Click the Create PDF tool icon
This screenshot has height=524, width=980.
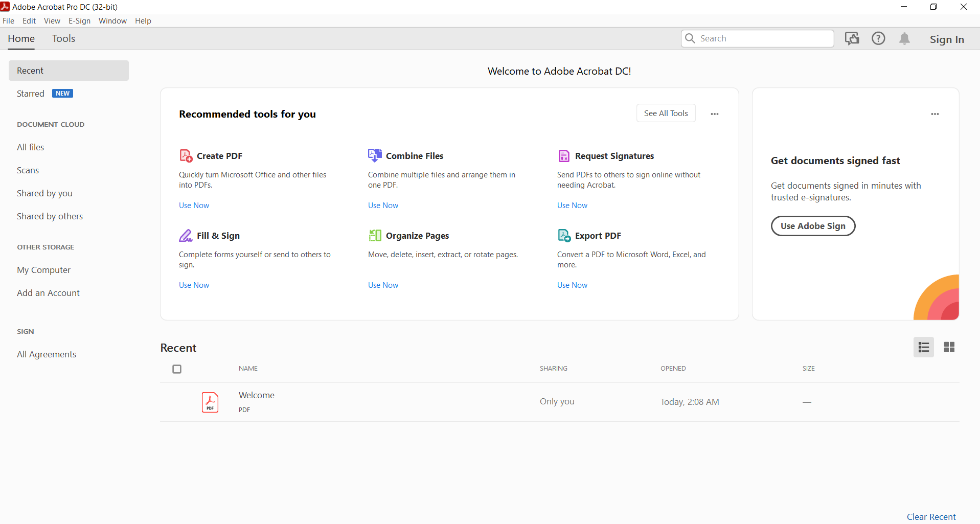[x=186, y=155]
